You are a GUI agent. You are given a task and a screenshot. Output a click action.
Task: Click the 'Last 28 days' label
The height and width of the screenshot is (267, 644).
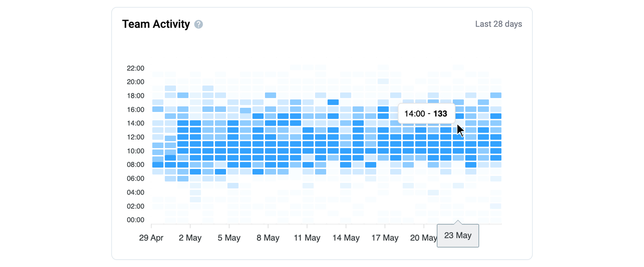(x=498, y=24)
